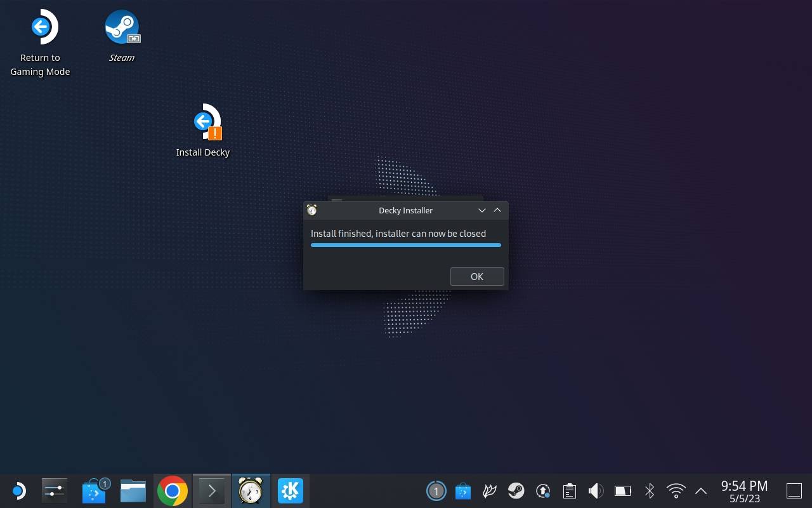Maximize the Decky Installer dialog window

pos(497,210)
